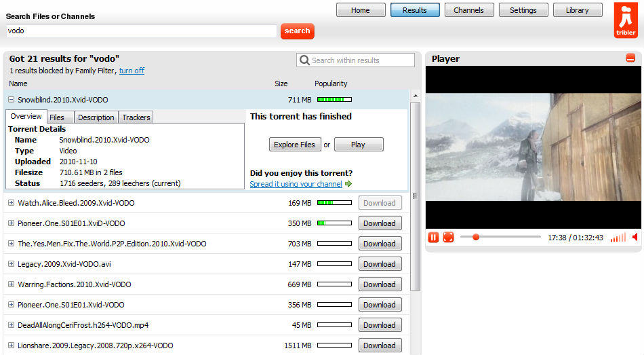Switch to the Trackers tab
Image resolution: width=644 pixels, height=355 pixels.
tap(136, 117)
